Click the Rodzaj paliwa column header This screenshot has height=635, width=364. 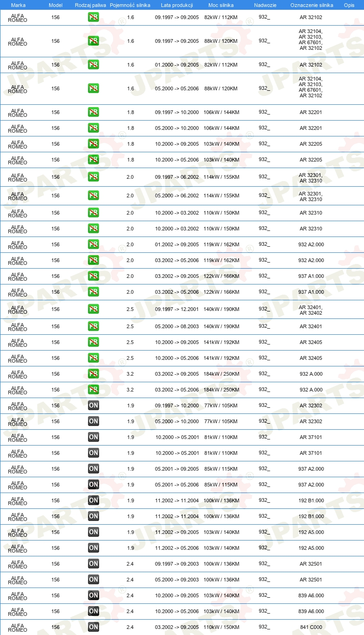click(x=91, y=5)
